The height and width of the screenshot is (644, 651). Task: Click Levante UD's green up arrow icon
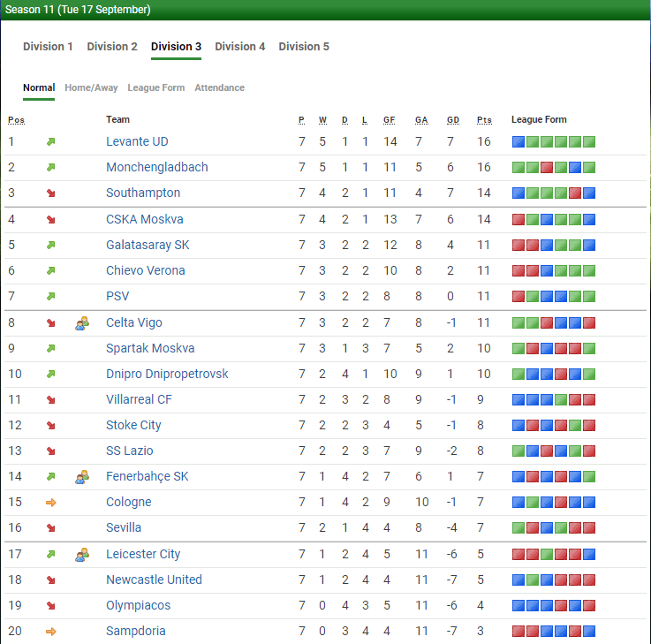51,142
